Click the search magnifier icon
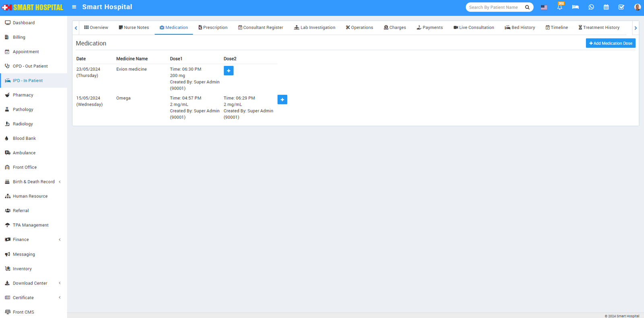 [527, 7]
